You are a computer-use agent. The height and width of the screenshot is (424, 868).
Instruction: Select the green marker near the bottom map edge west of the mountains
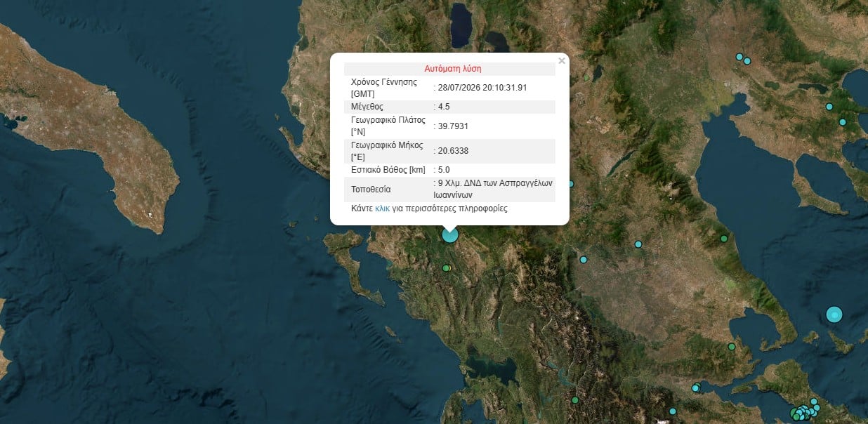575,400
